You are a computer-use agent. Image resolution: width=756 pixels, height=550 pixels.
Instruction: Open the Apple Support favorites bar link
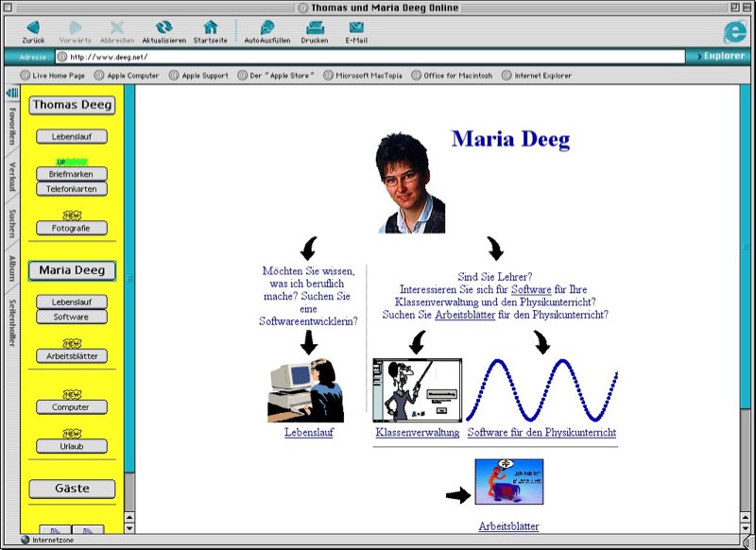[198, 76]
